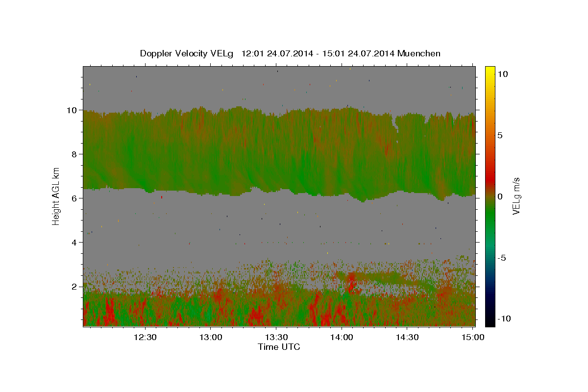Click the colorbar label '0'
The height and width of the screenshot is (392, 588).
[500, 196]
